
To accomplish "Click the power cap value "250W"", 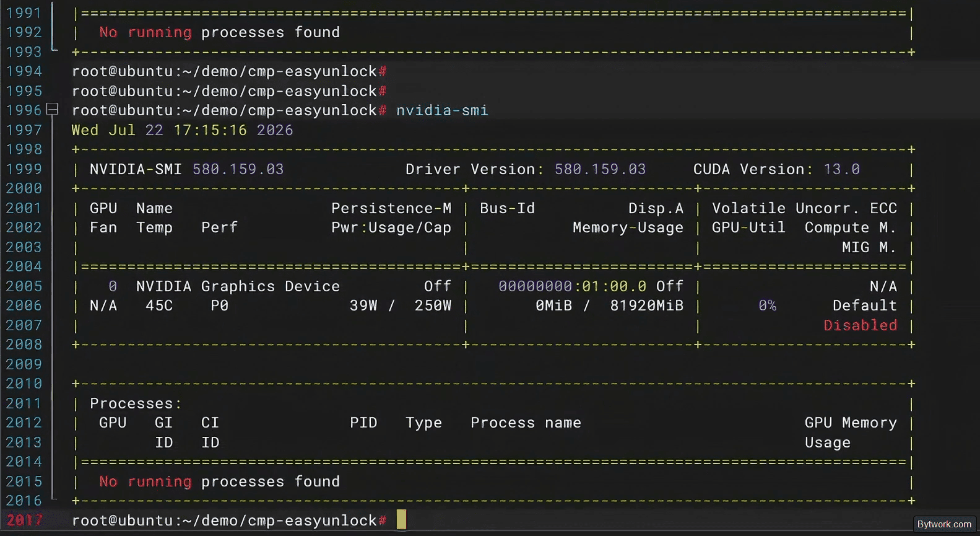I will (433, 305).
